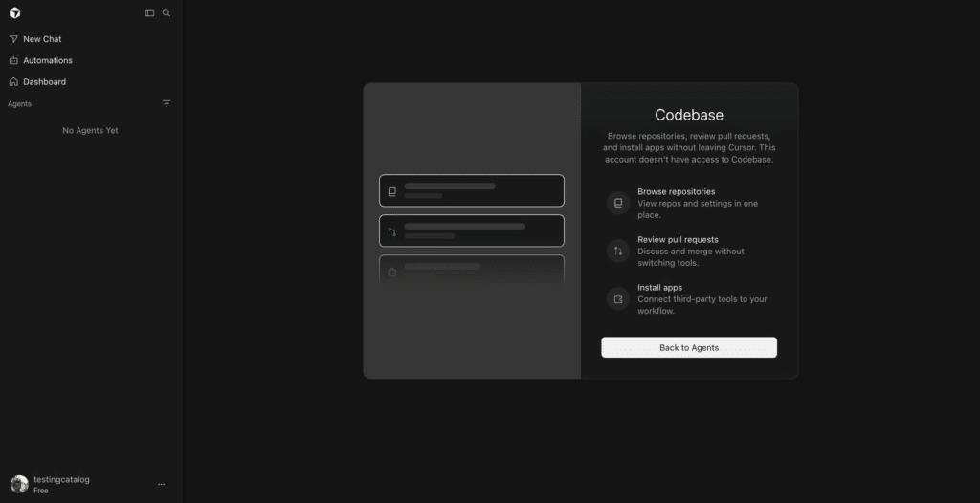Click the 'View repos and settings' description
The image size is (980, 503).
coord(698,209)
